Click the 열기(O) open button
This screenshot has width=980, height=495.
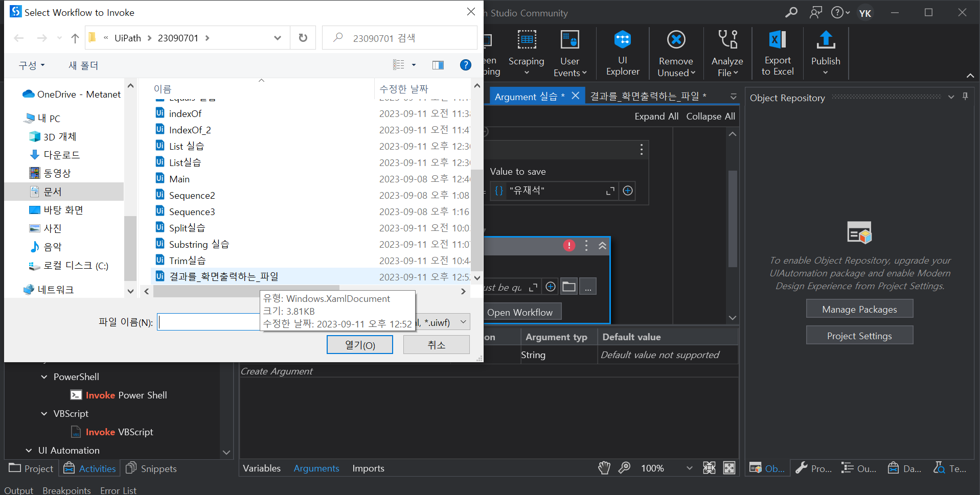(x=360, y=345)
